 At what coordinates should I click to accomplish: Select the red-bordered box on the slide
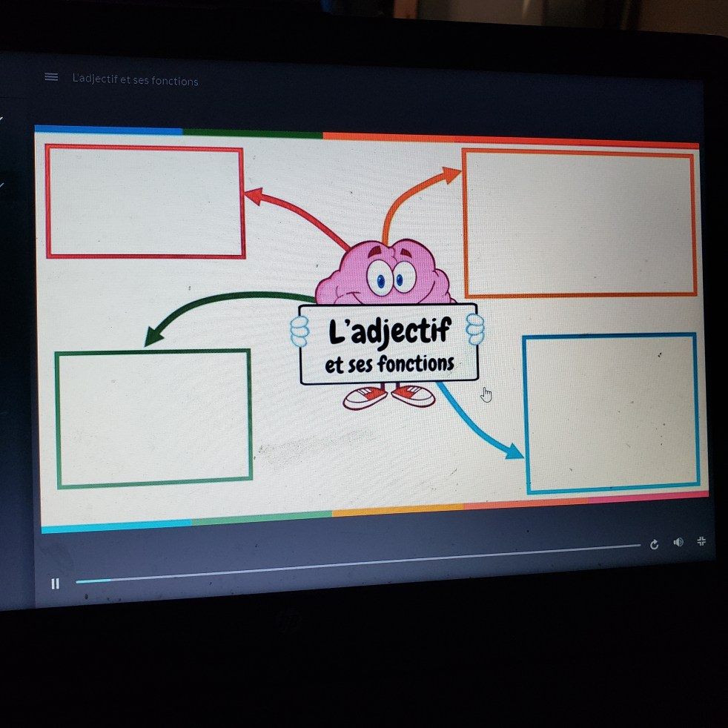(x=145, y=202)
